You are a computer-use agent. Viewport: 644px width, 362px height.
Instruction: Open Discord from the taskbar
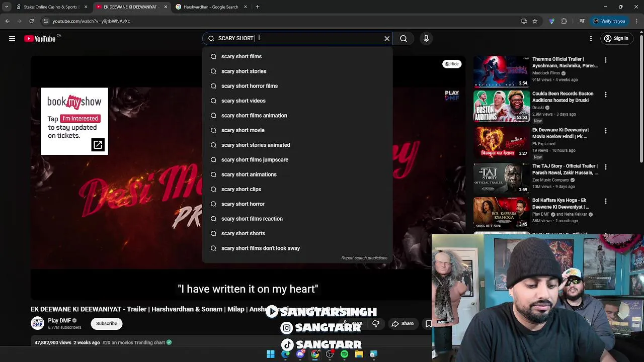300,354
